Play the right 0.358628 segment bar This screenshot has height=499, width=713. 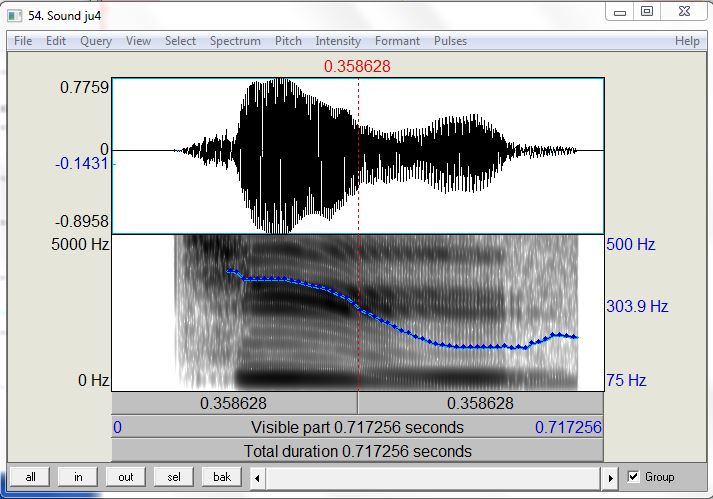tap(481, 403)
